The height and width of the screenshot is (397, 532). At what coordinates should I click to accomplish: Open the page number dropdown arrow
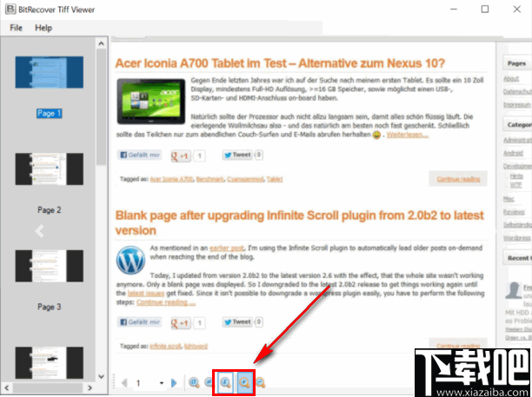pyautogui.click(x=162, y=383)
